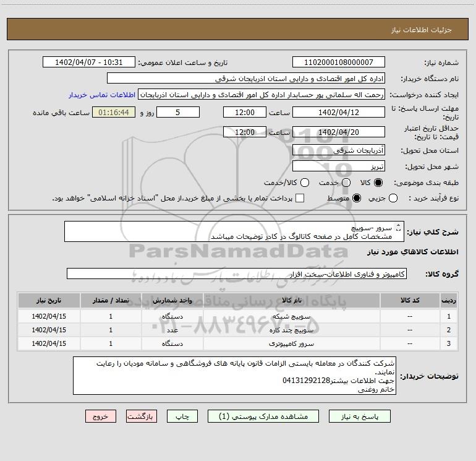Click the تعداد / مقدار column header
Image resolution: width=476 pixels, height=461 pixels.
111,300
